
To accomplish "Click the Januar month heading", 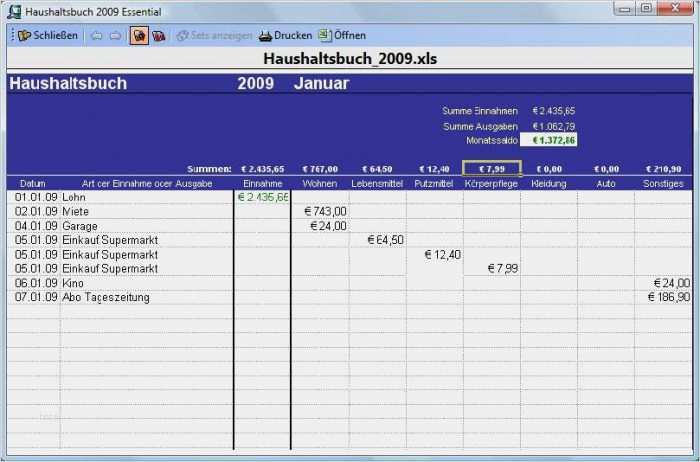I will (321, 83).
